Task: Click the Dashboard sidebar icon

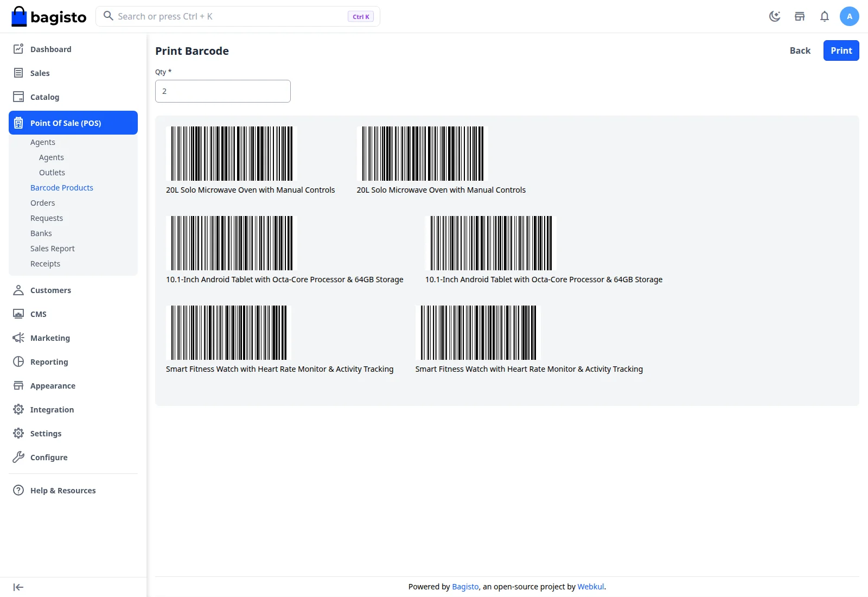Action: click(18, 49)
